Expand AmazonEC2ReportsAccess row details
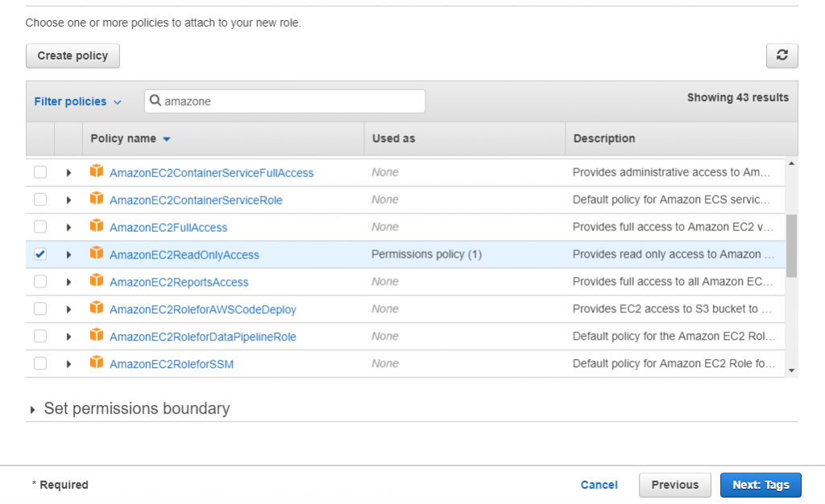This screenshot has width=825, height=504. (x=68, y=283)
